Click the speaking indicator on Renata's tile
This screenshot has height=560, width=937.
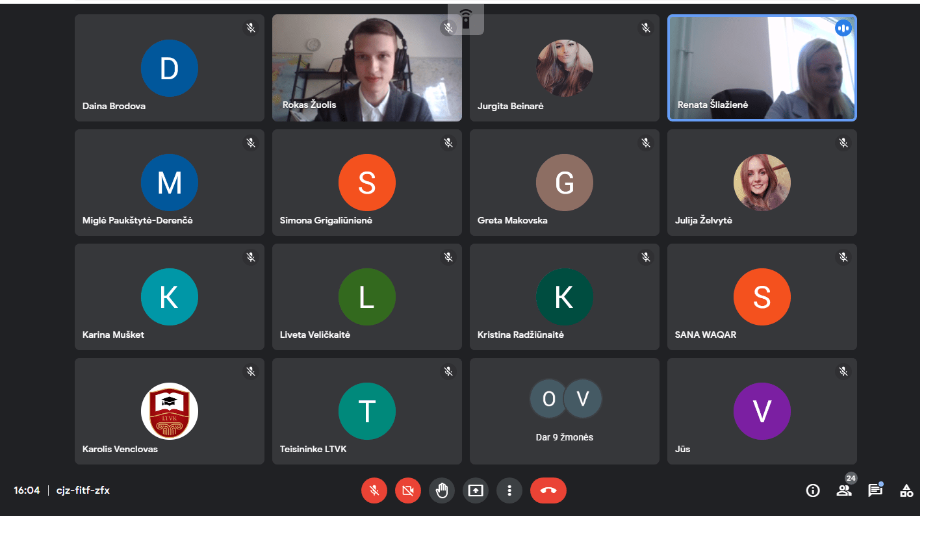coord(843,28)
